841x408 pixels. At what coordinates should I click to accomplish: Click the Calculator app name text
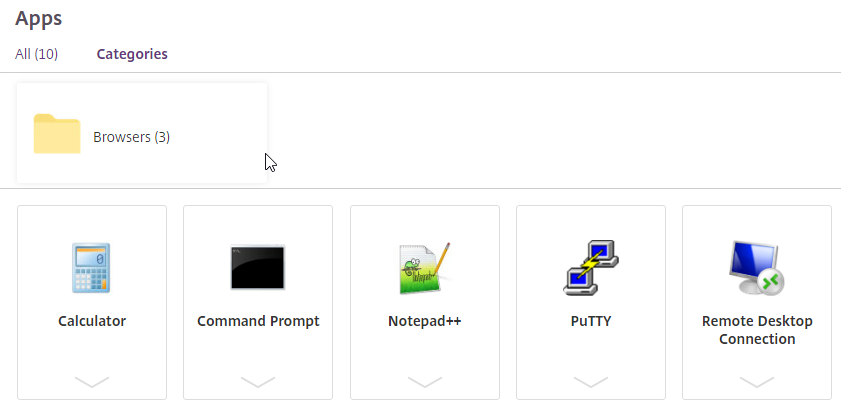point(92,321)
